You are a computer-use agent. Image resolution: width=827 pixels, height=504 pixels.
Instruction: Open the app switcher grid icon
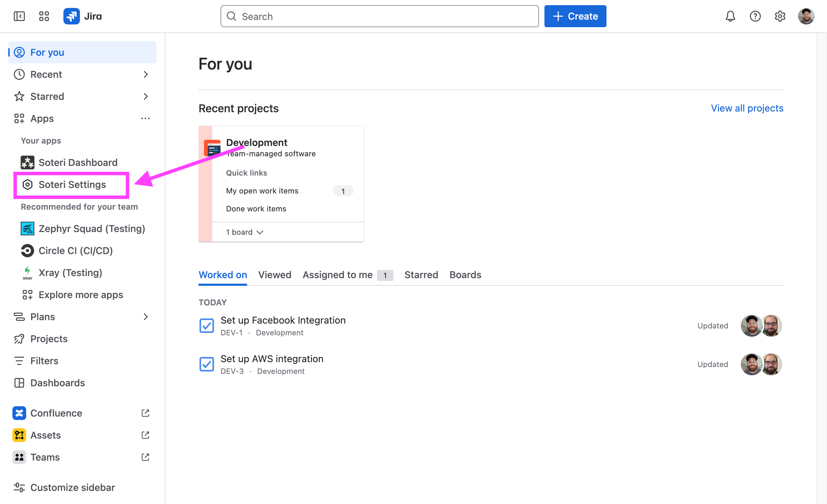click(x=44, y=16)
